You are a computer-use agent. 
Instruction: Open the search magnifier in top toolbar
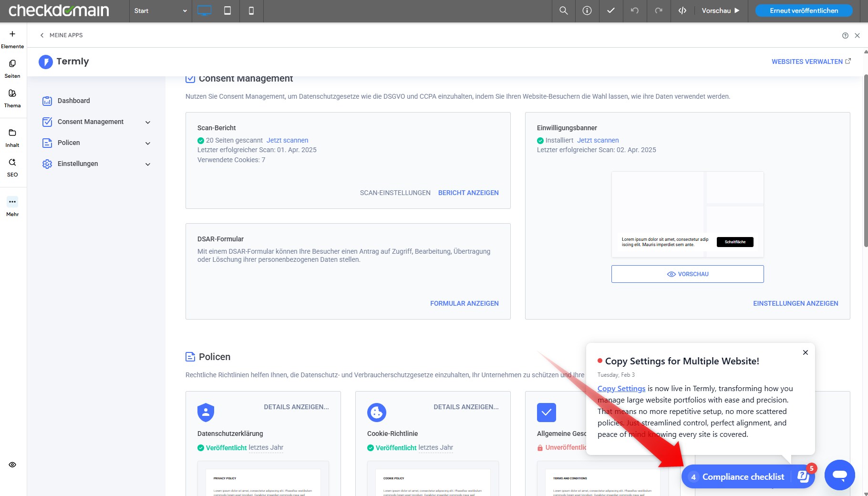pos(563,10)
